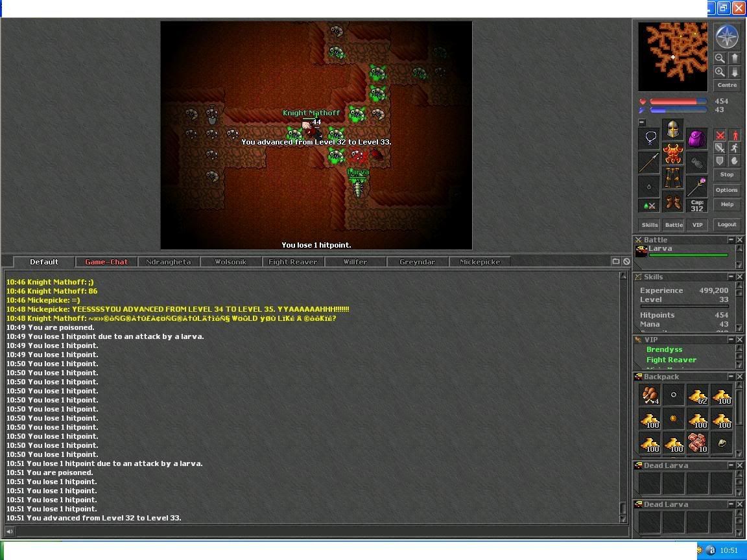The width and height of the screenshot is (747, 560).
Task: Click the ignore list icon beside the chat tabs
Action: pos(626,261)
